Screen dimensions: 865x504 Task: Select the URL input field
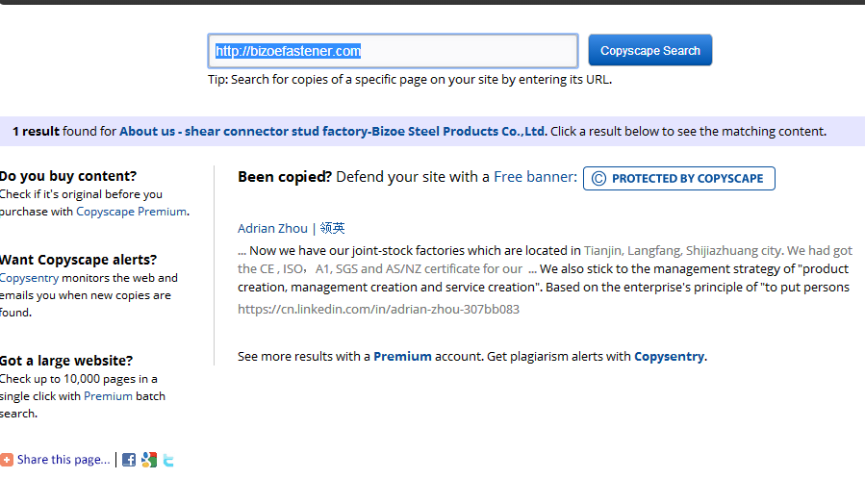[393, 51]
